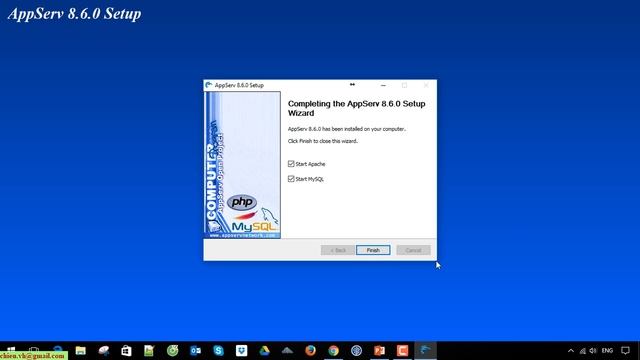Open the volume control tray icon

tap(593, 351)
